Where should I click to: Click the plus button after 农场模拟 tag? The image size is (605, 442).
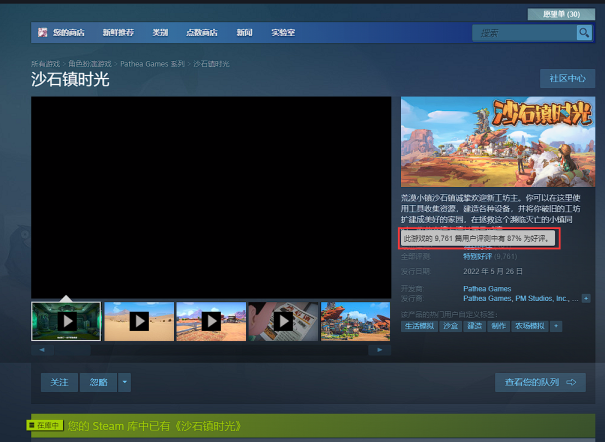pyautogui.click(x=556, y=326)
